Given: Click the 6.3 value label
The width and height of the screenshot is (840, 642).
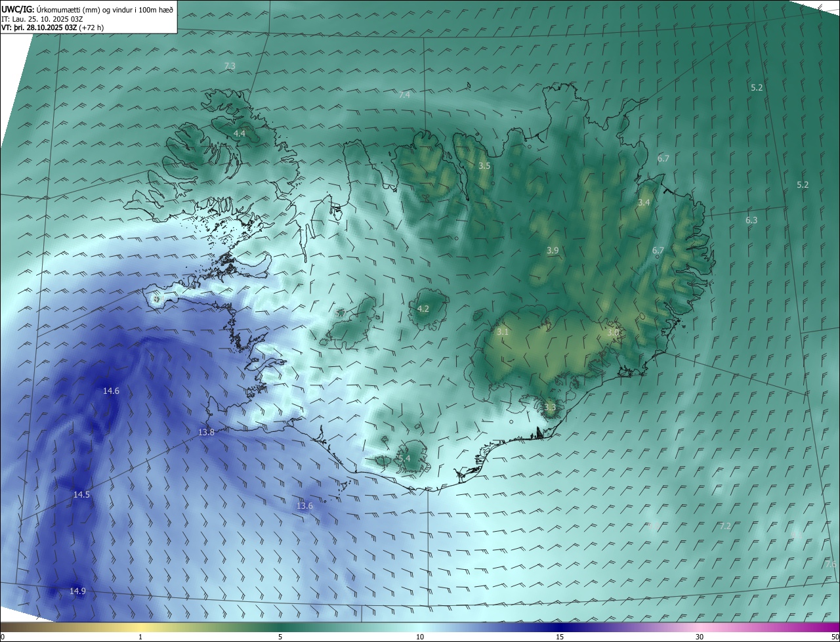Looking at the screenshot, I should (751, 221).
